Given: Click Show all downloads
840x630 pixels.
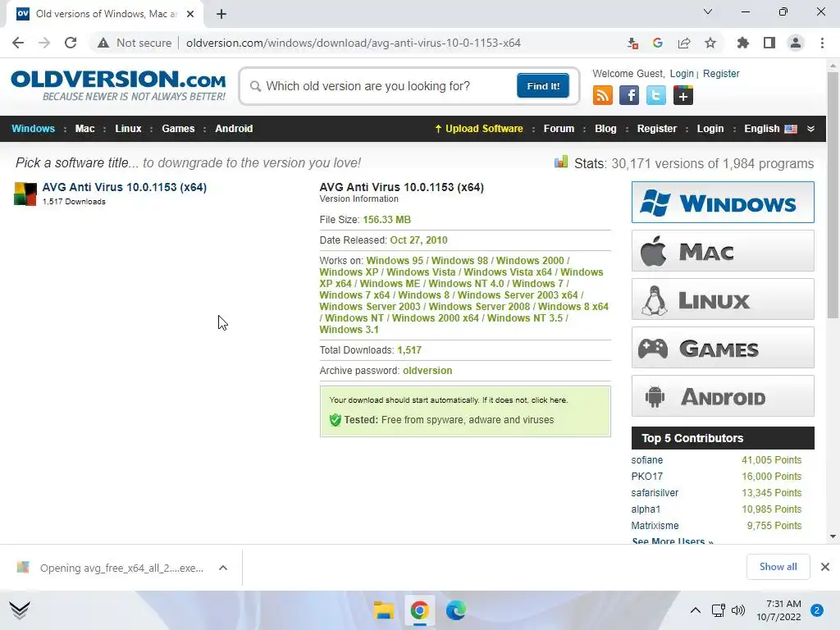Looking at the screenshot, I should [778, 567].
